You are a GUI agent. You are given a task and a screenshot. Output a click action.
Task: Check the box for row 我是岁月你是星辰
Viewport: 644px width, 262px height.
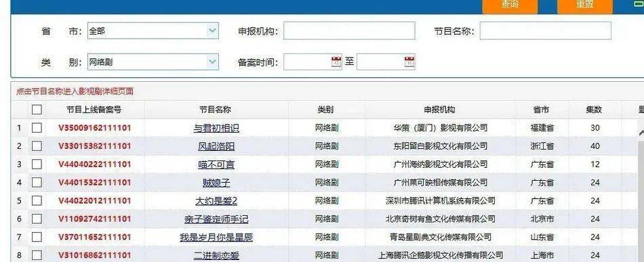(37, 237)
